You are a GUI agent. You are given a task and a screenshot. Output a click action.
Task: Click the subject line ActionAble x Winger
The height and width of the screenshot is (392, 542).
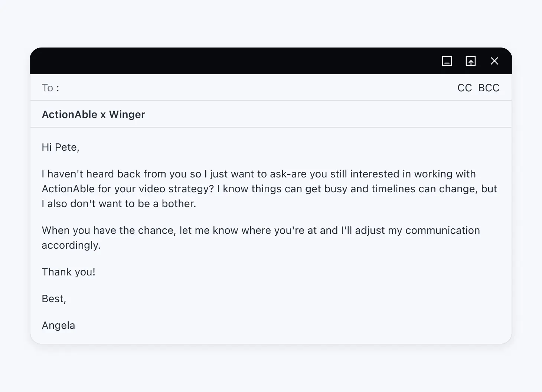[x=94, y=115]
